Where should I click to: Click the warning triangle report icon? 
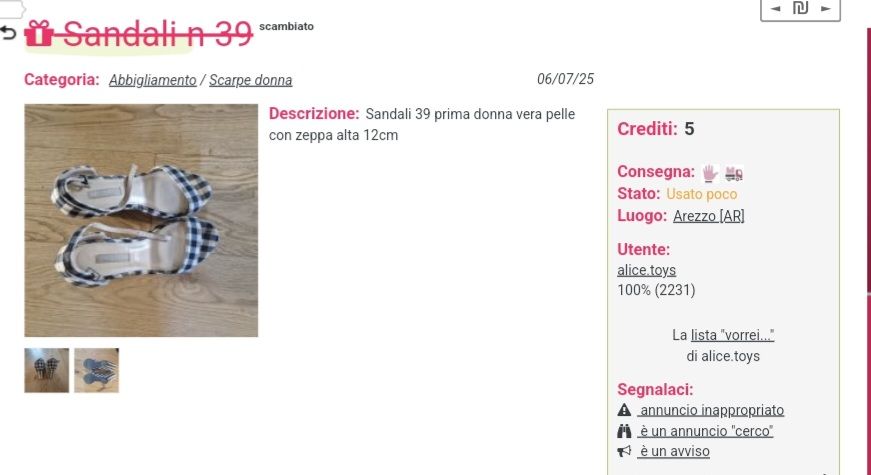click(624, 410)
